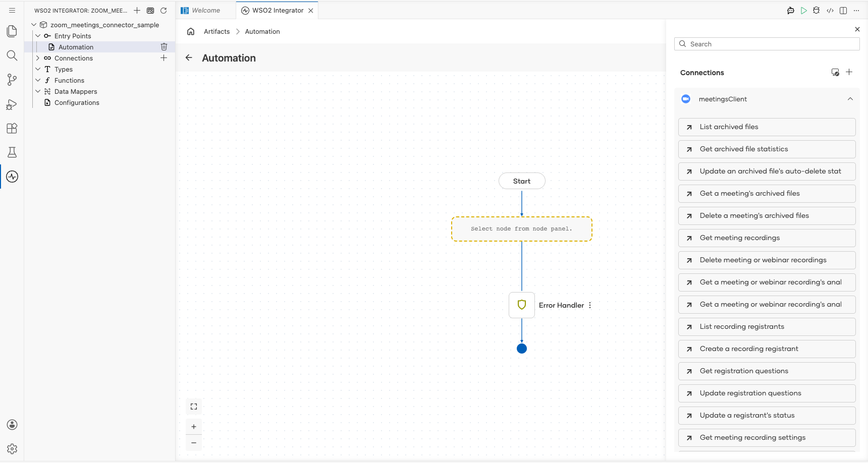The height and width of the screenshot is (463, 868).
Task: Open the Accounts menu icon
Action: click(12, 425)
